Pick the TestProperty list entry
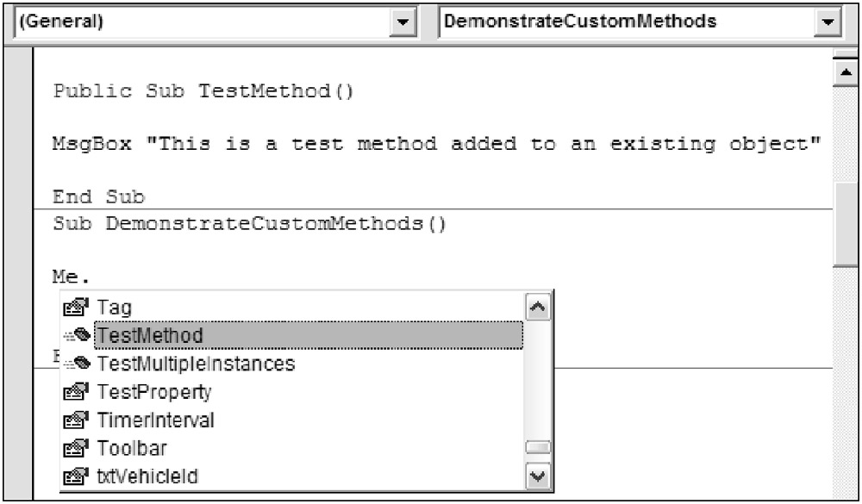 coord(154,393)
